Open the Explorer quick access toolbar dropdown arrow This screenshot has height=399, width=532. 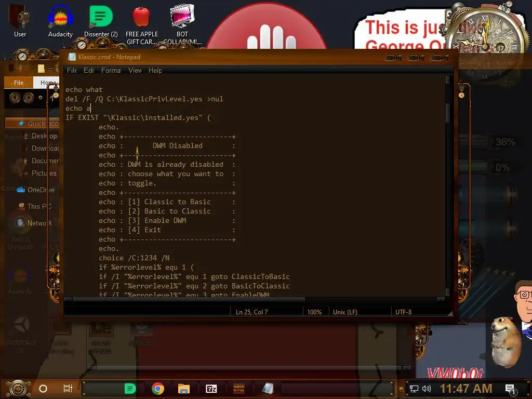tap(50, 69)
